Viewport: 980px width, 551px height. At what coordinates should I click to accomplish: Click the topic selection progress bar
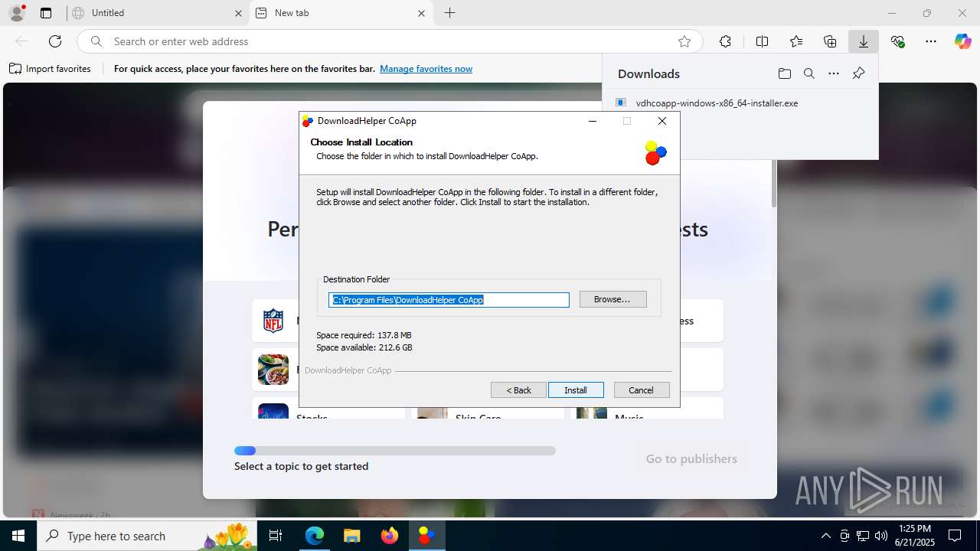[x=394, y=451]
